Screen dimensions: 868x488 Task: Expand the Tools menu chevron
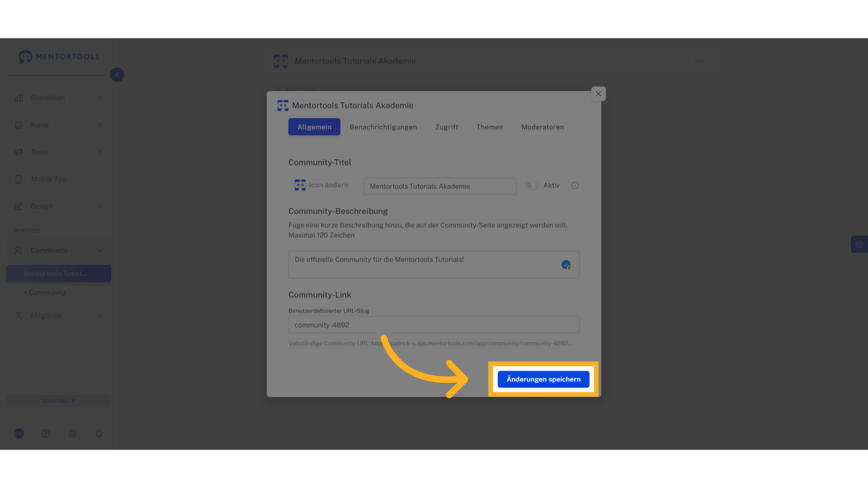[100, 152]
